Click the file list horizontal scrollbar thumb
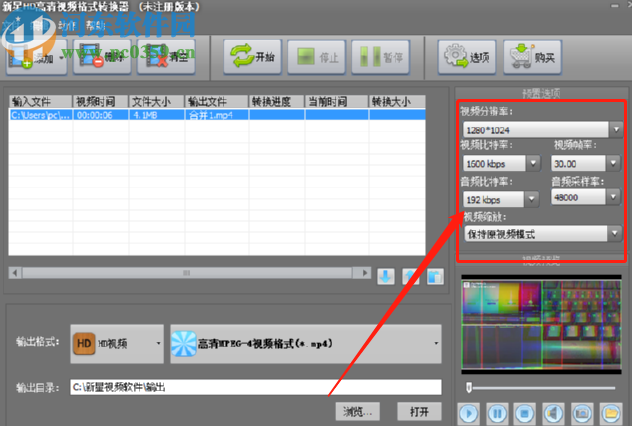The height and width of the screenshot is (426, 632). [x=187, y=273]
